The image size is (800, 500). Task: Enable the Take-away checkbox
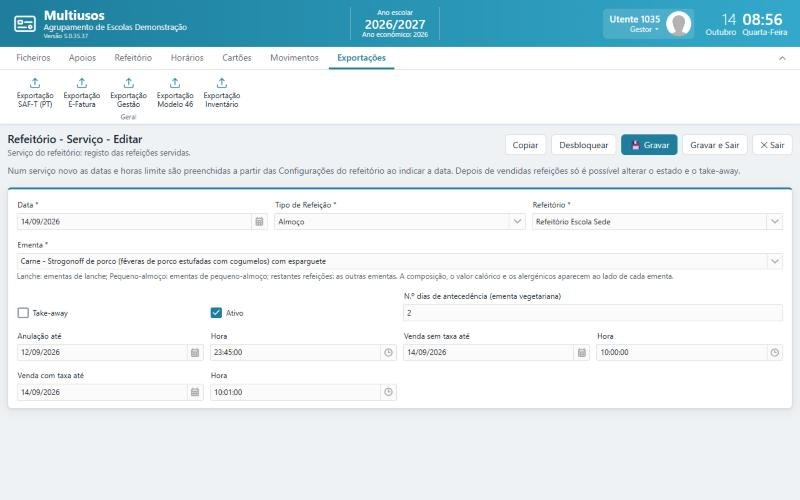click(x=23, y=313)
